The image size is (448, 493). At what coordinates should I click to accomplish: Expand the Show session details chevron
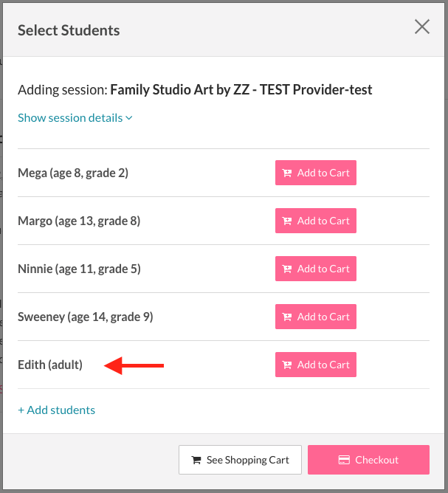pos(129,118)
